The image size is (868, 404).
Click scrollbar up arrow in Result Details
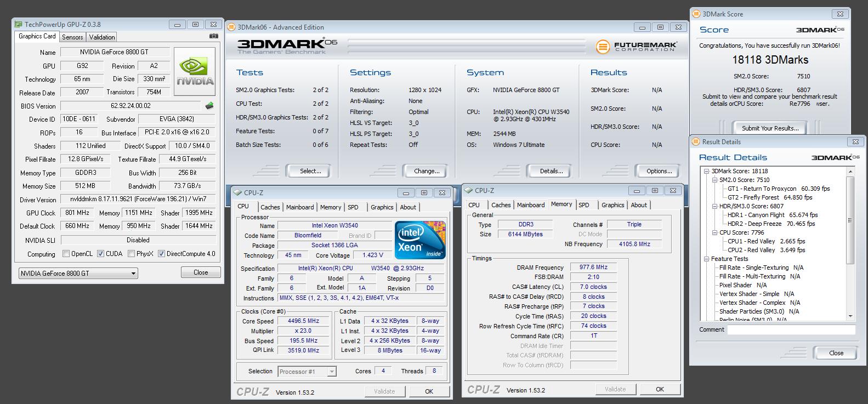pos(850,172)
